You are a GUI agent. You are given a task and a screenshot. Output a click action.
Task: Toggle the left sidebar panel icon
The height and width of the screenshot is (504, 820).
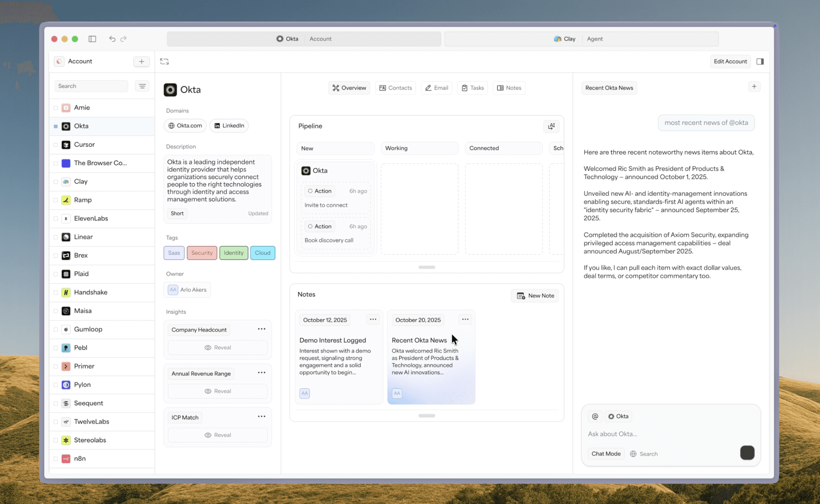pyautogui.click(x=92, y=39)
